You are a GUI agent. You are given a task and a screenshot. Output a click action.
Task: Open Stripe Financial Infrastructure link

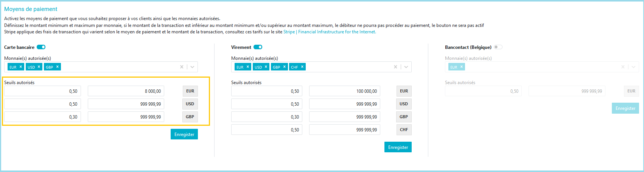click(x=330, y=32)
